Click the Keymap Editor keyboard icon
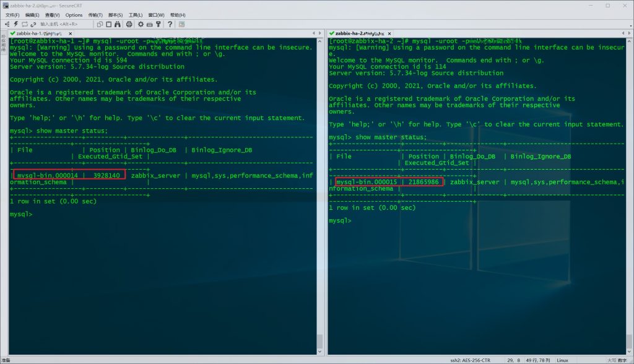This screenshot has width=634, height=364. point(150,24)
